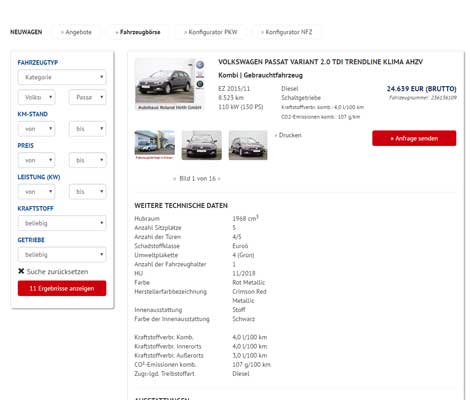Click the 'Rot Metallic' Farbe value
The image size is (470, 400).
coord(249,283)
